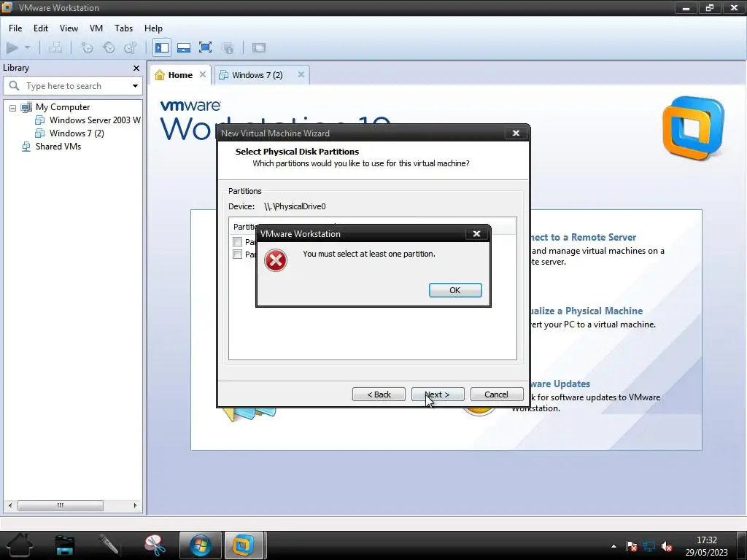Click the VMware Workstation logo icon

pyautogui.click(x=693, y=128)
